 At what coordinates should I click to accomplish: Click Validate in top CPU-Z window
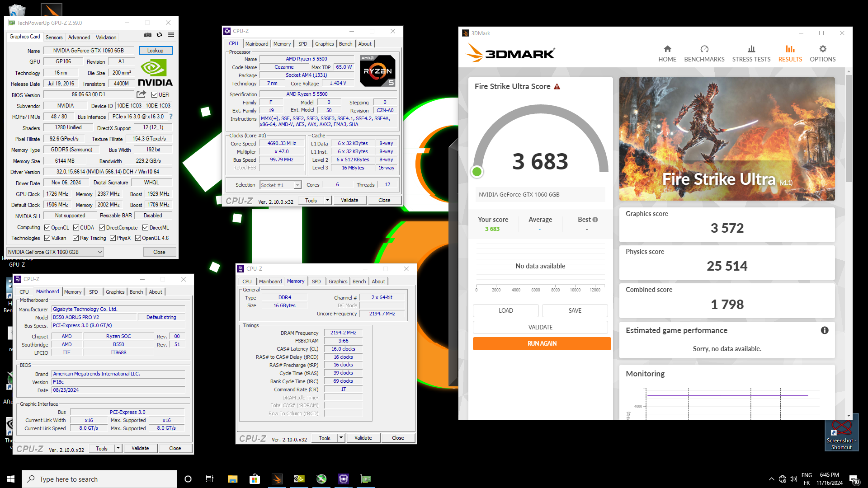pos(349,200)
